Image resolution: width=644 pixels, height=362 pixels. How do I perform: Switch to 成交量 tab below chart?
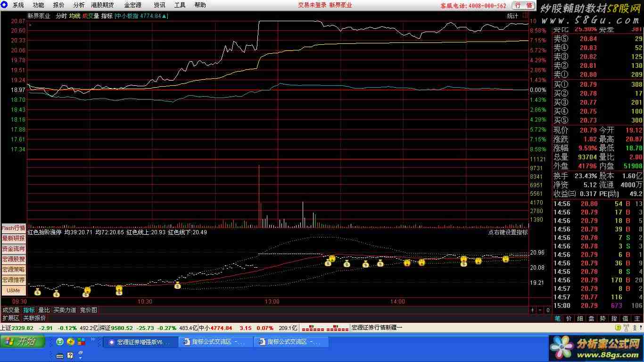point(11,310)
